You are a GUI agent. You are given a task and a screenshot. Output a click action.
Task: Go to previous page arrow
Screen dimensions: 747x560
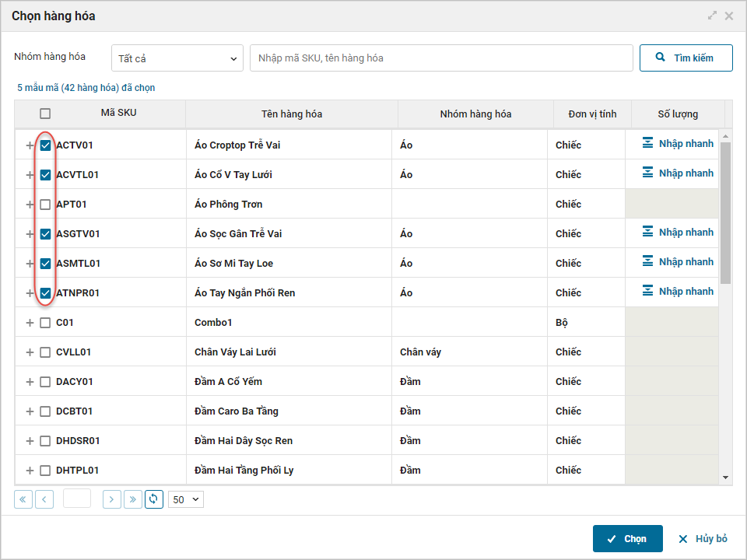(44, 499)
